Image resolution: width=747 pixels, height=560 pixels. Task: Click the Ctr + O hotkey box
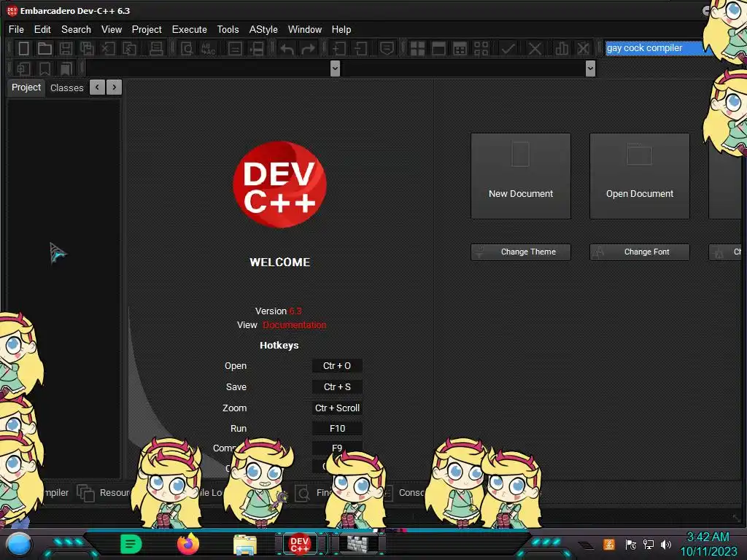[337, 366]
